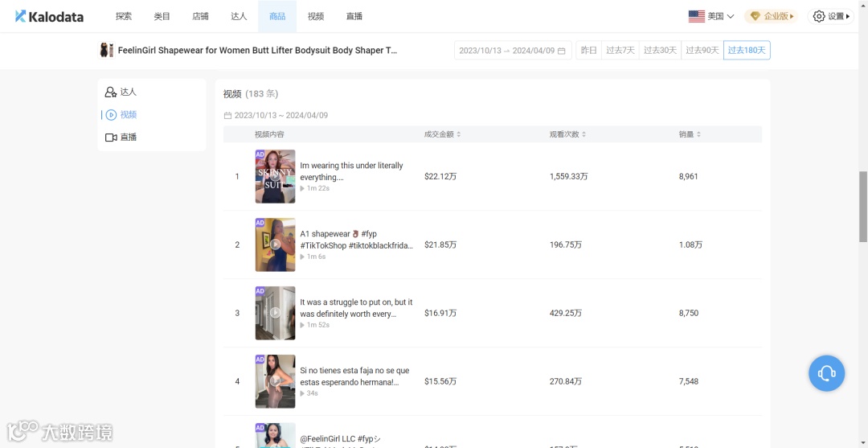Click the 8,961 sales volume
The height and width of the screenshot is (448, 868).
pyautogui.click(x=689, y=177)
